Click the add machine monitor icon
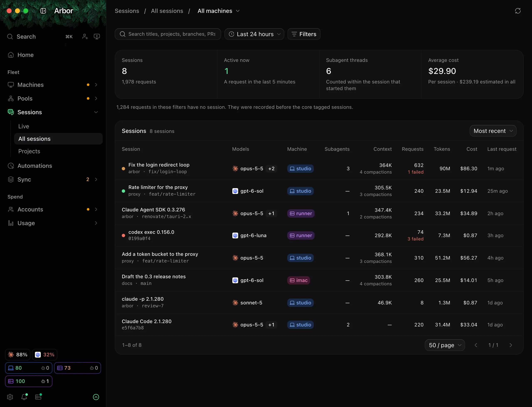Image resolution: width=532 pixels, height=407 pixels. click(x=97, y=37)
